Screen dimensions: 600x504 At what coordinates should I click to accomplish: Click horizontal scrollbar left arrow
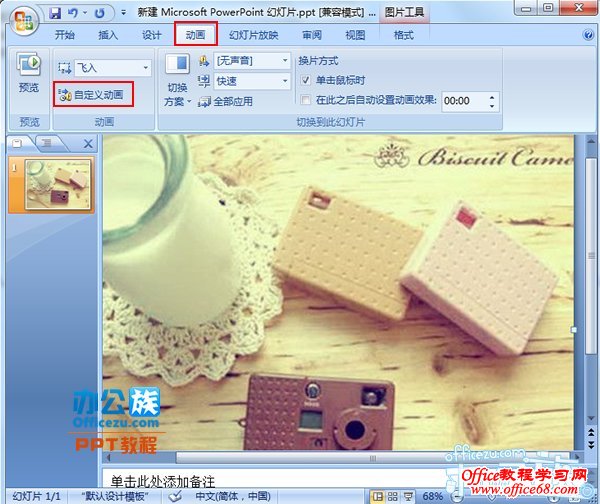109,457
